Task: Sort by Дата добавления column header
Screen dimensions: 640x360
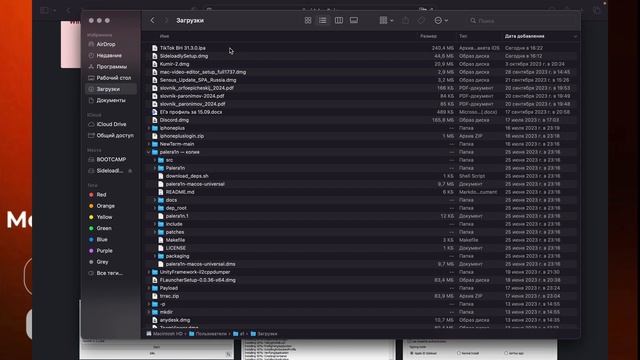Action: click(x=524, y=36)
